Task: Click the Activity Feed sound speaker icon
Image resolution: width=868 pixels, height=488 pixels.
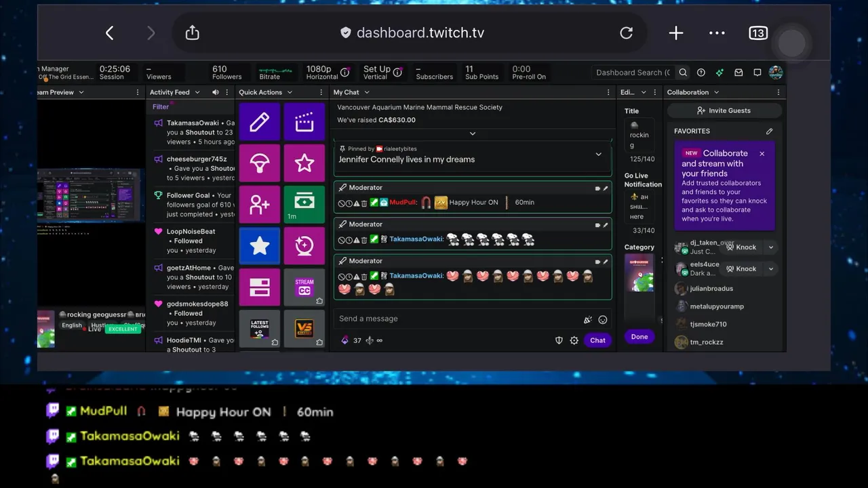Action: point(216,92)
